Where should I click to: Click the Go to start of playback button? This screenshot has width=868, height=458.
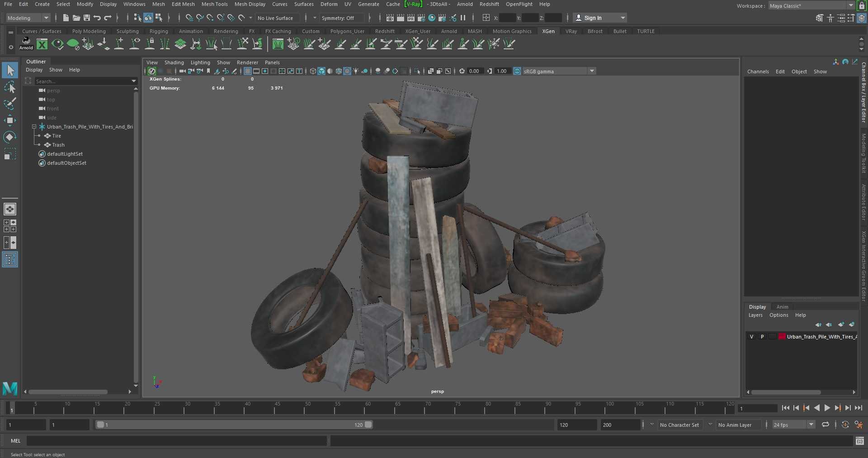coord(785,408)
